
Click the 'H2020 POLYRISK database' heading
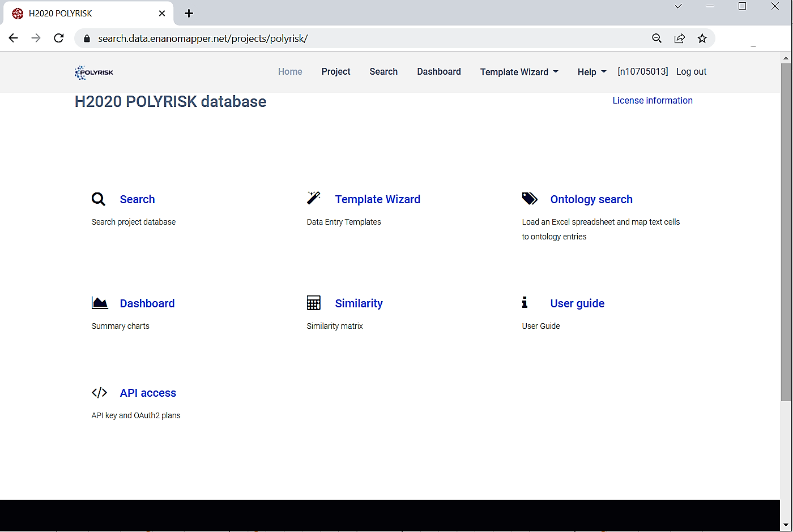click(170, 102)
